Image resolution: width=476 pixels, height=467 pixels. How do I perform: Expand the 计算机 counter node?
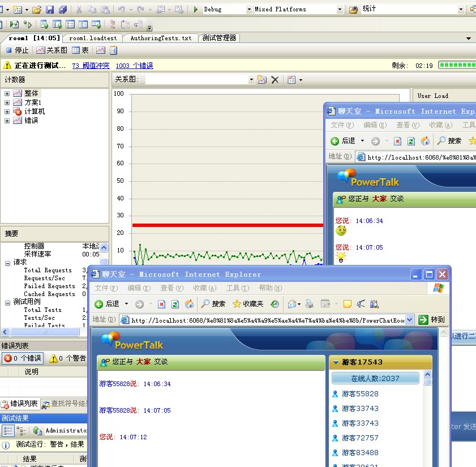coord(7,112)
